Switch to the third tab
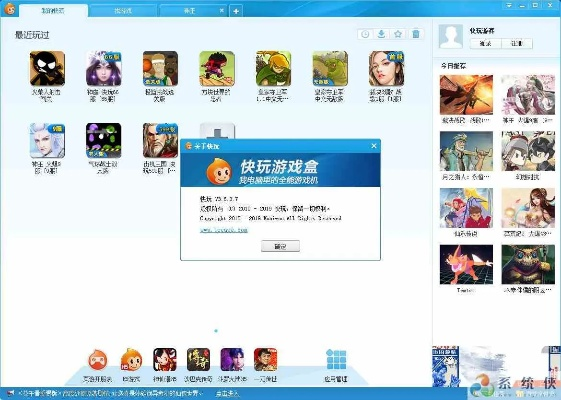The height and width of the screenshot is (400, 561). pos(190,11)
